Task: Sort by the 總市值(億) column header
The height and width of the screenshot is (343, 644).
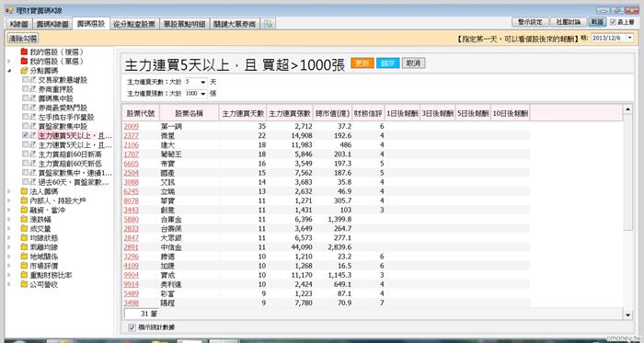Action: click(x=332, y=113)
